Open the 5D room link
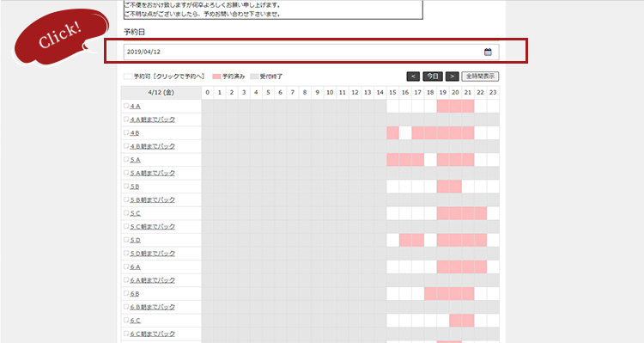 click(x=135, y=240)
